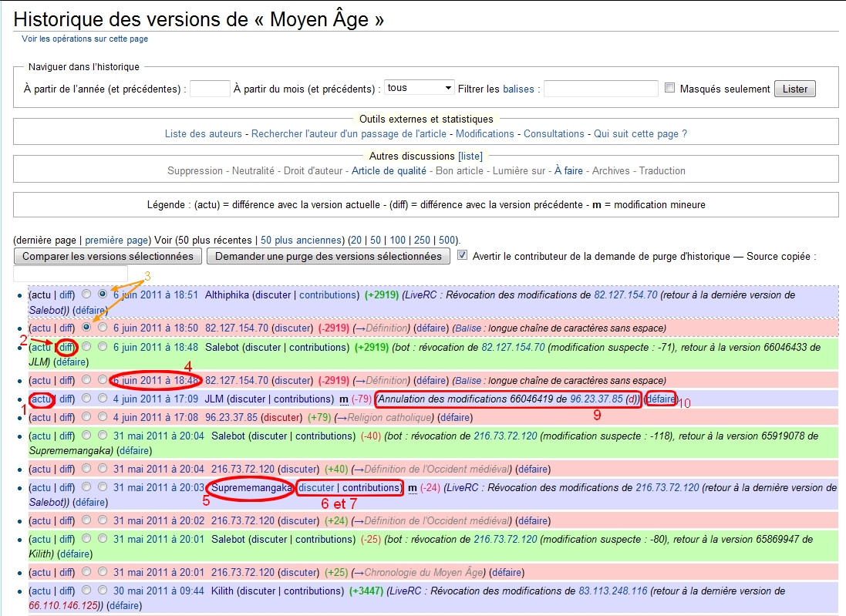
Task: Open the Consultations link
Action: pyautogui.click(x=554, y=134)
